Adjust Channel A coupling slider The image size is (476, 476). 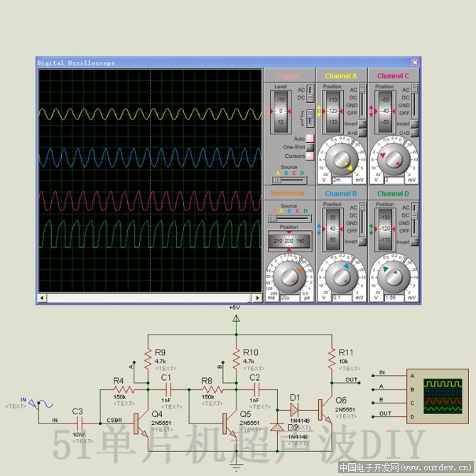coord(362,102)
